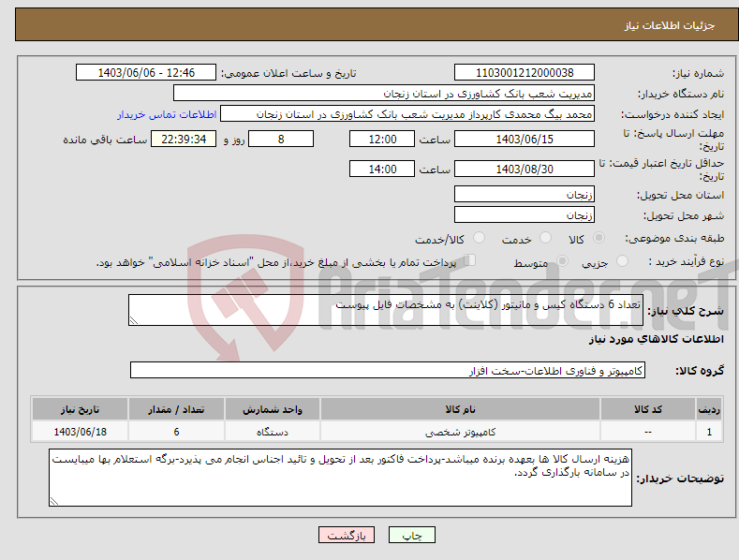Screen dimensions: 739x560
Task: Click the buyer notes textarea
Action: [x=340, y=478]
